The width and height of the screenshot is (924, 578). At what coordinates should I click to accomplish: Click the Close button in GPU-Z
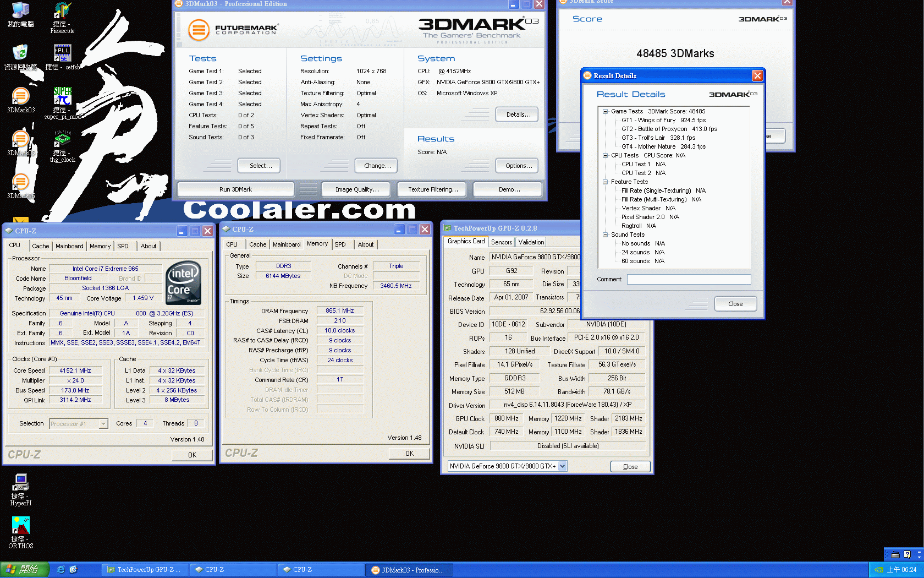(x=630, y=467)
